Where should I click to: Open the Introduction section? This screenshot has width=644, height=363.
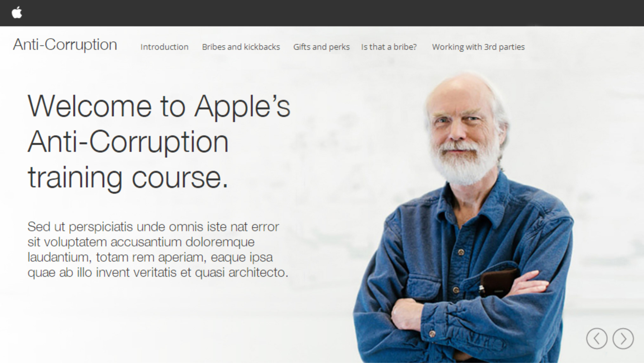coord(164,47)
